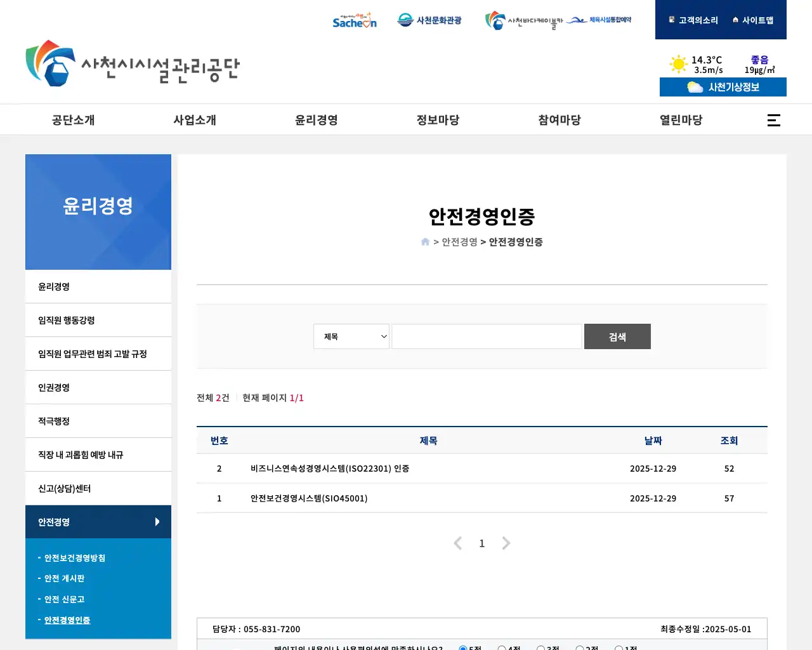Go to next page arrow

(506, 543)
